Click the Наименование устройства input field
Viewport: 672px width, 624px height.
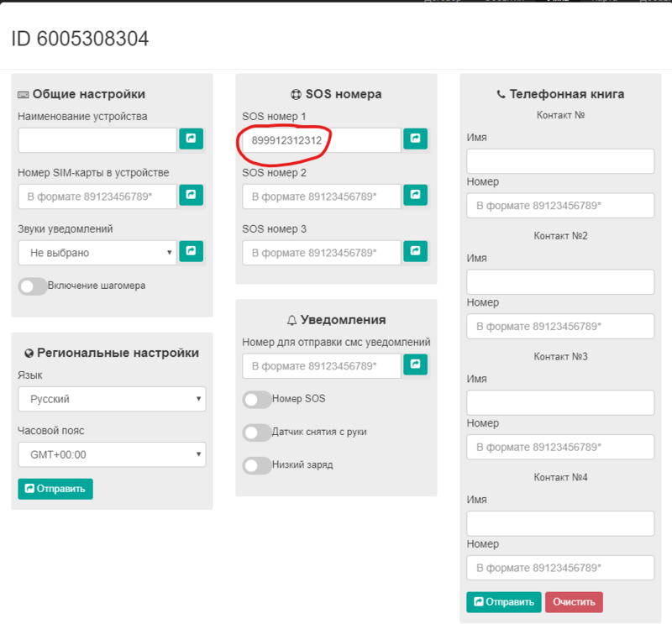tap(97, 139)
